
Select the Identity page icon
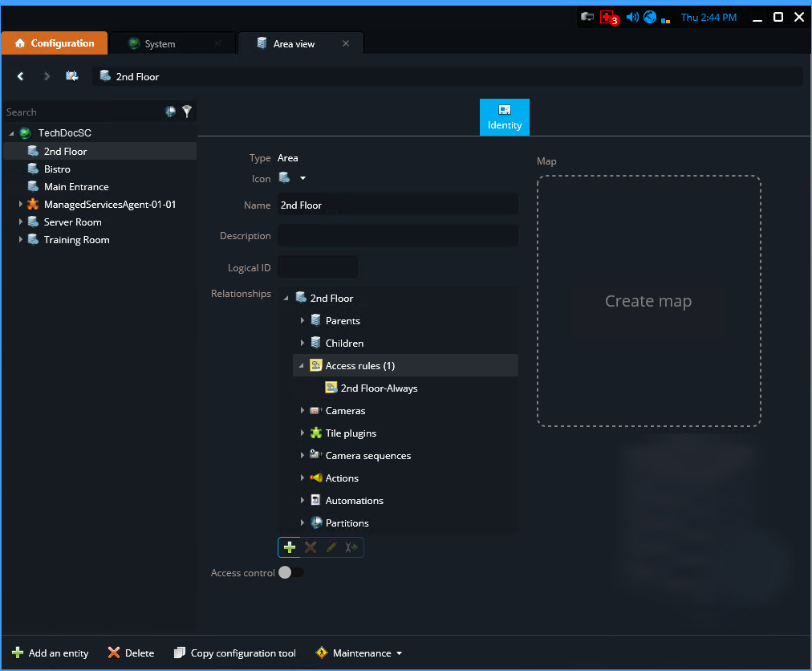click(x=504, y=116)
